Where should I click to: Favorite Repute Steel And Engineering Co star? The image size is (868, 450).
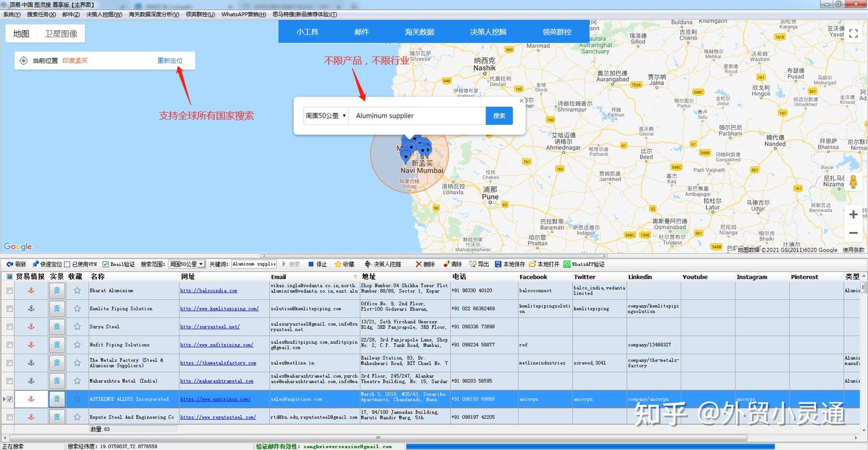[x=77, y=417]
